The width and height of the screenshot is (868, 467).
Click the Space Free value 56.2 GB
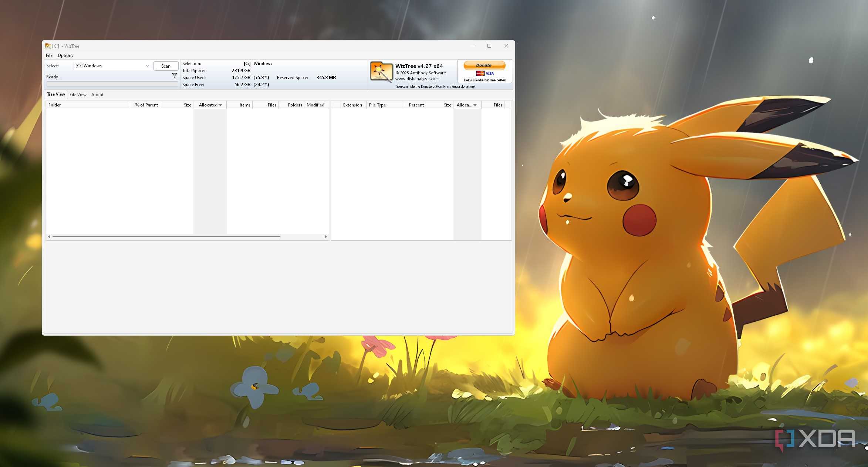click(x=242, y=85)
